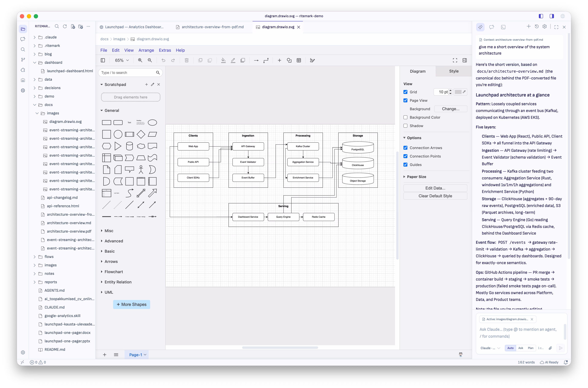Switch to Launchpad Analytics Dashboard tab
The height and width of the screenshot is (388, 588).
pyautogui.click(x=132, y=27)
